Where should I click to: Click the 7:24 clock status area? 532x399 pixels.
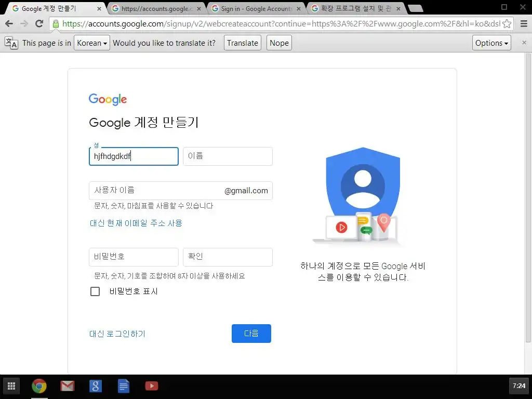pos(519,386)
